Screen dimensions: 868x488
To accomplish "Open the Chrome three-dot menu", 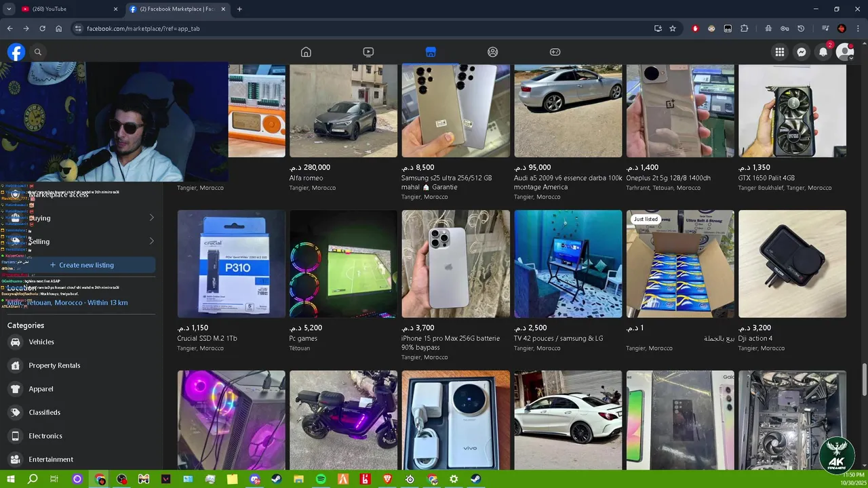I will [858, 28].
